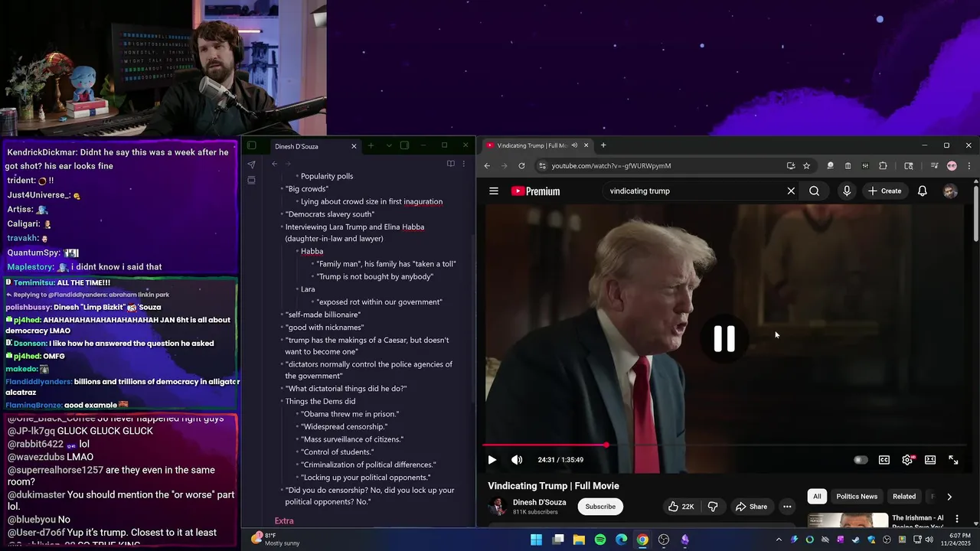Switch to theater mode
This screenshot has height=551, width=980.
click(930, 460)
